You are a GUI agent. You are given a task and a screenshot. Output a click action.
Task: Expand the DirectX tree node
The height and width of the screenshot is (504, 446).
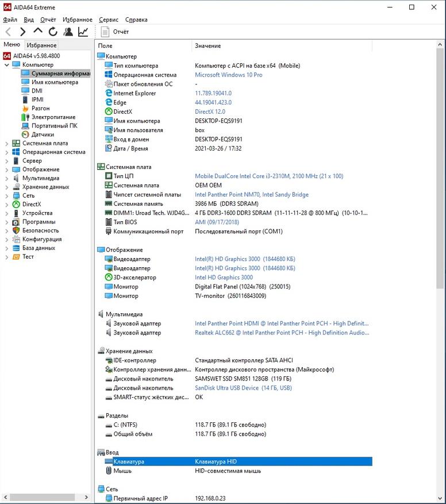coord(6,204)
